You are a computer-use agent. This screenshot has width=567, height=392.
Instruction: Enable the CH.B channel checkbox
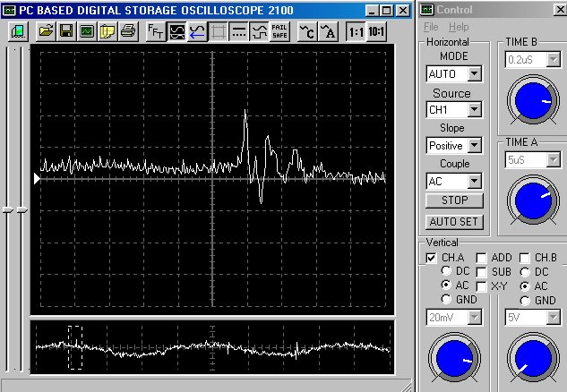click(525, 258)
